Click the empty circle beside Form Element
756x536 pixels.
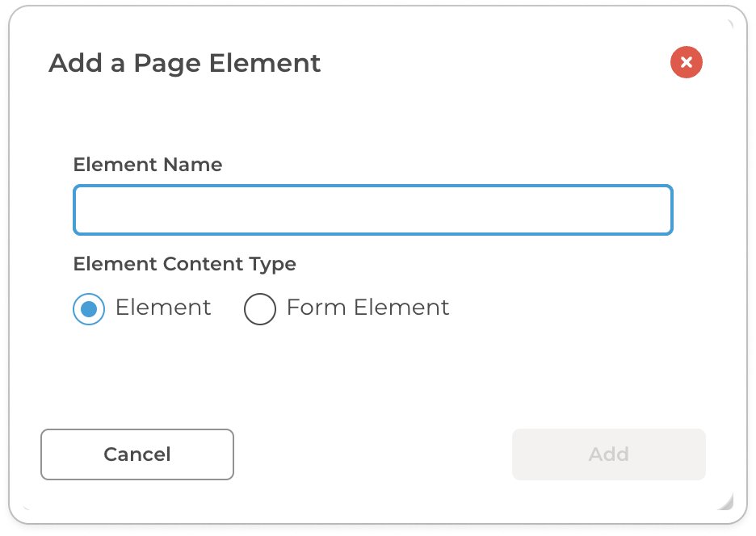pos(260,308)
